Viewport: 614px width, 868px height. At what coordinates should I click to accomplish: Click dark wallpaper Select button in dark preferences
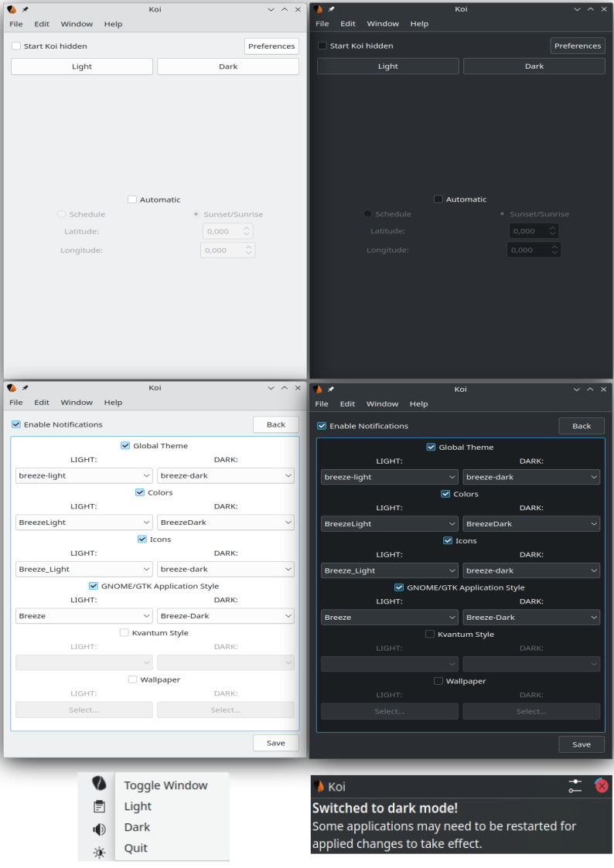[531, 711]
